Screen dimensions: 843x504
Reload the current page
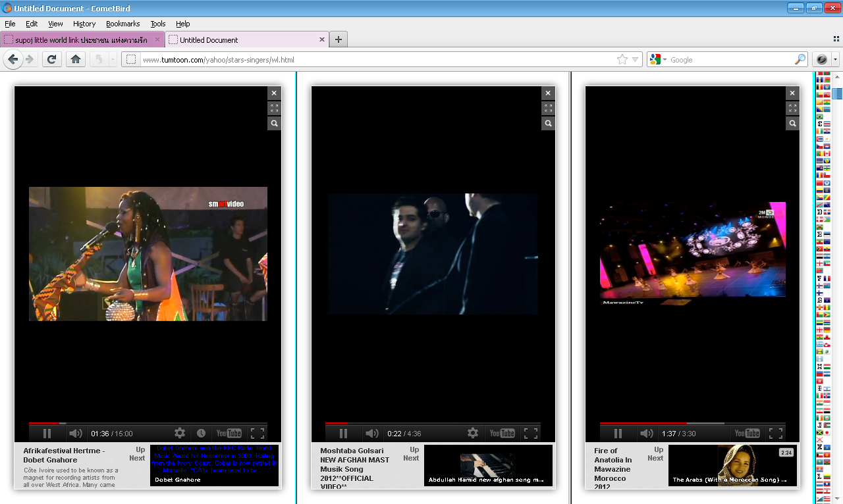(x=52, y=59)
